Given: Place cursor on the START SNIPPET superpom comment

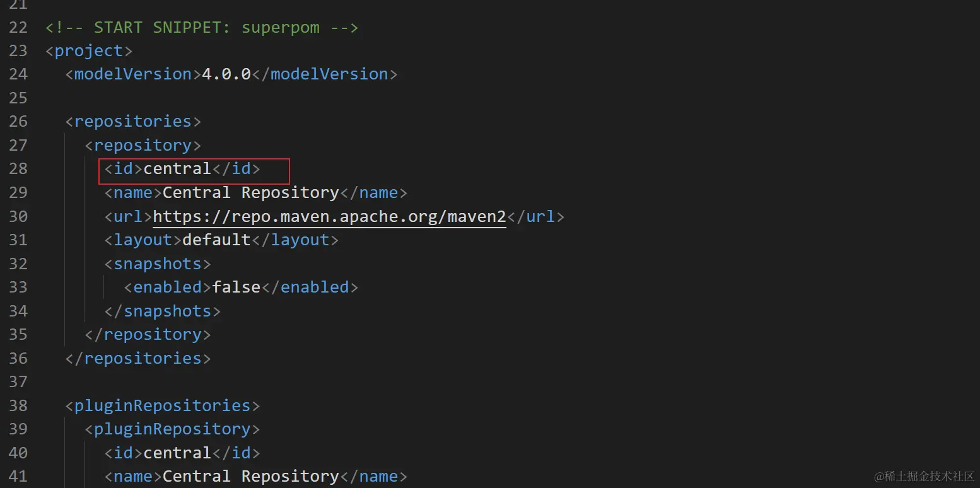Looking at the screenshot, I should coord(202,27).
